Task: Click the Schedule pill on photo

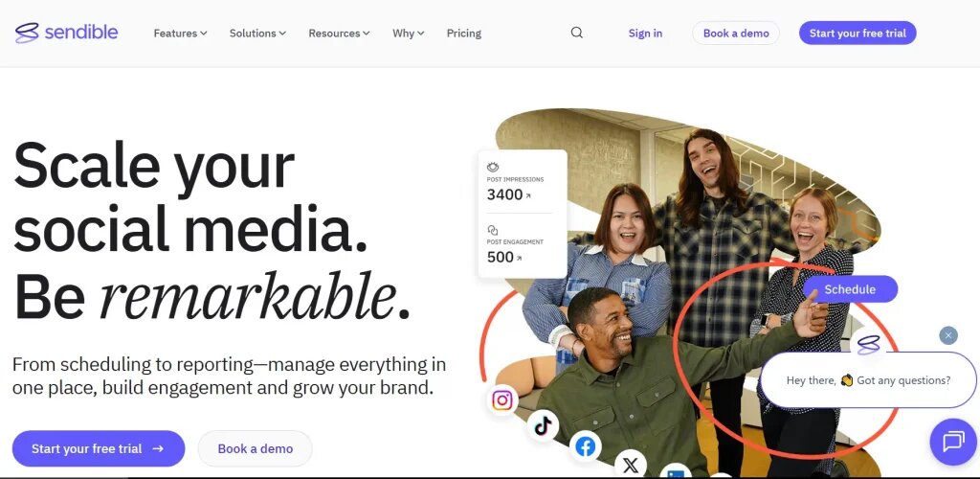Action: tap(850, 289)
